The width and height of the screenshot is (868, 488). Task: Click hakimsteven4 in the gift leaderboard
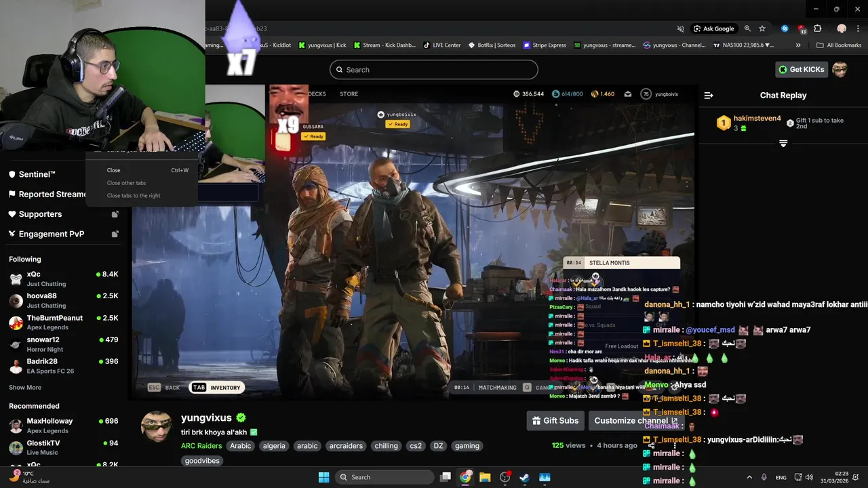[x=757, y=119]
